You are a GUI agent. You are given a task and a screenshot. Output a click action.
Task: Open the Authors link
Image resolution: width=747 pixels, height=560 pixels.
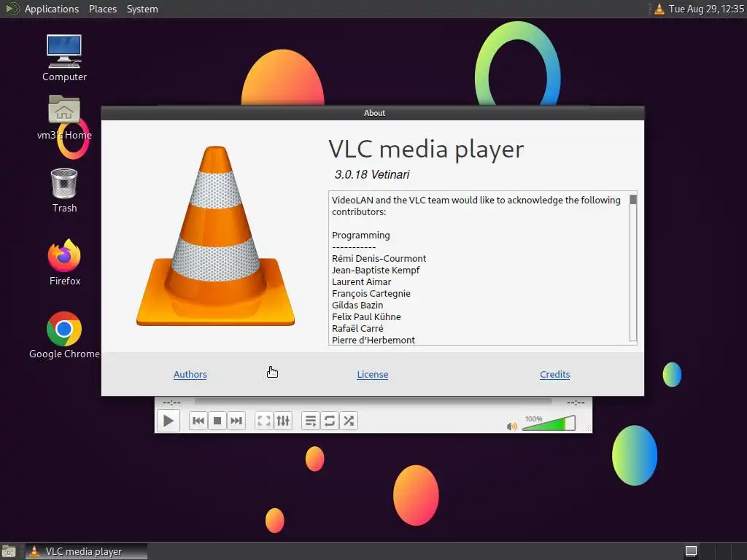(x=190, y=374)
